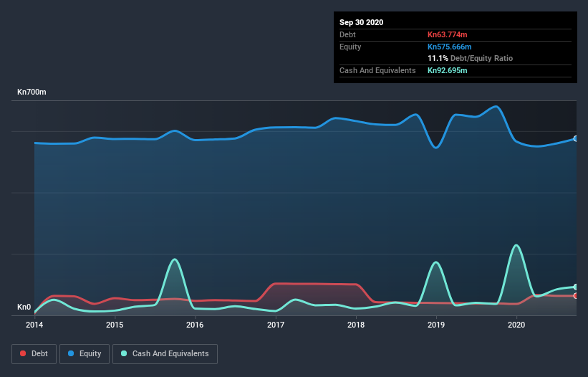Select the 2019 x-axis label
The image size is (588, 377).
point(436,325)
